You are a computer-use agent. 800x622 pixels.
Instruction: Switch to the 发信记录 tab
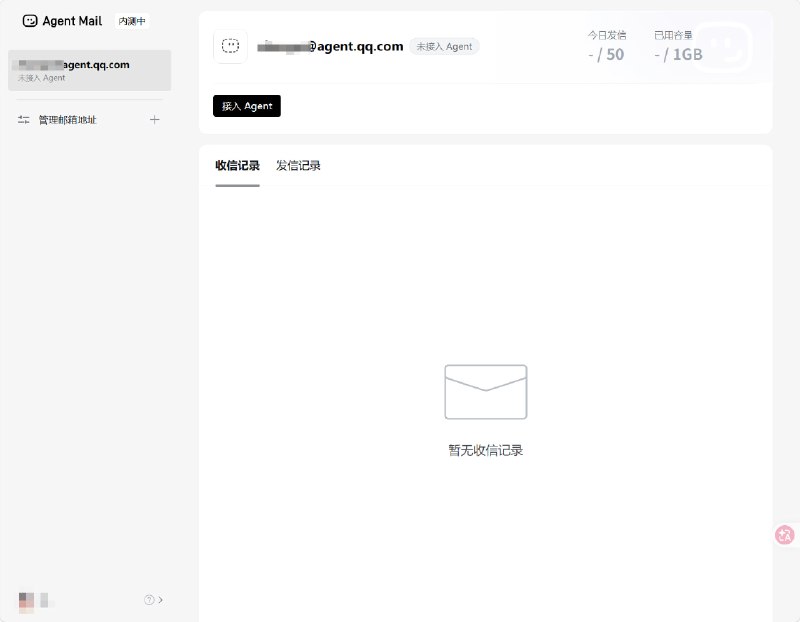tap(298, 165)
